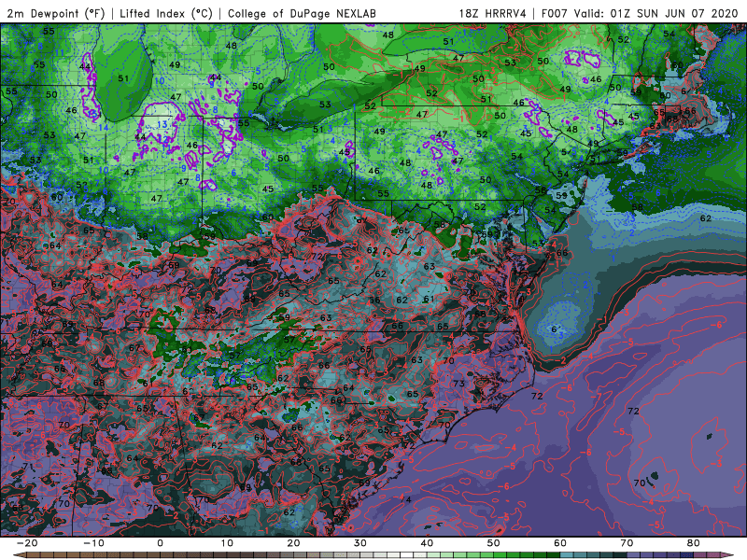Image resolution: width=747 pixels, height=560 pixels.
Task: Click the blue '13' lifted index value
Action: 162,124
